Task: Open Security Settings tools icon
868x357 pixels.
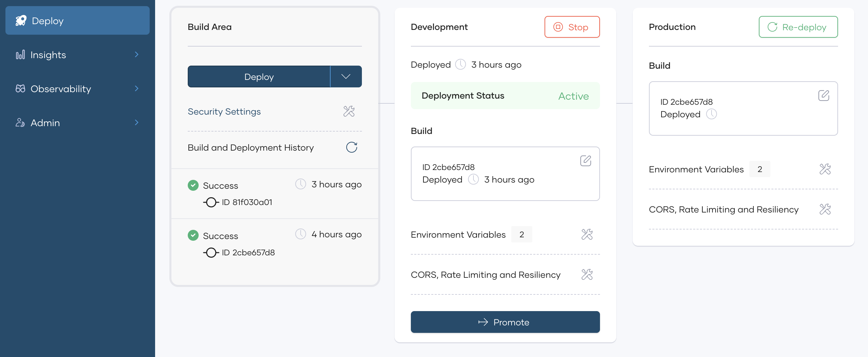Action: (349, 111)
